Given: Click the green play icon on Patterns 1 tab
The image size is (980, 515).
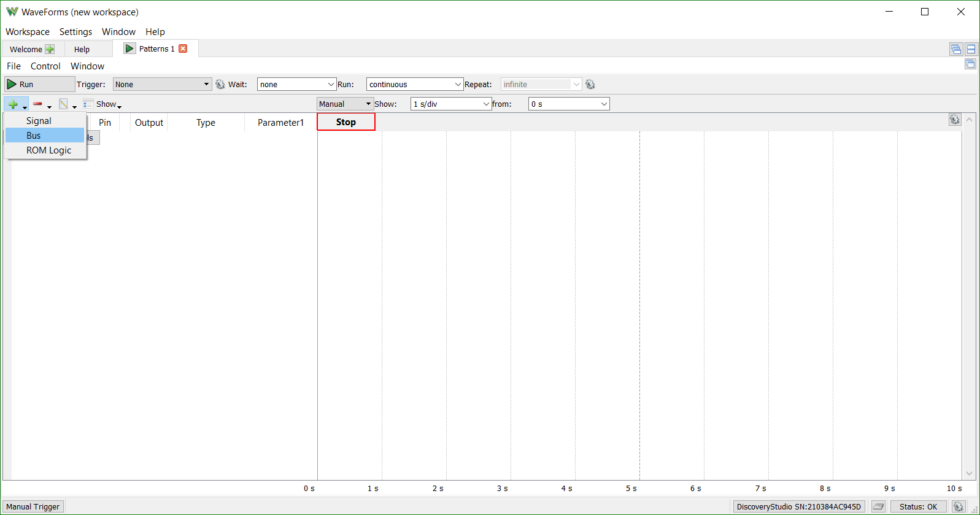Looking at the screenshot, I should coord(129,48).
